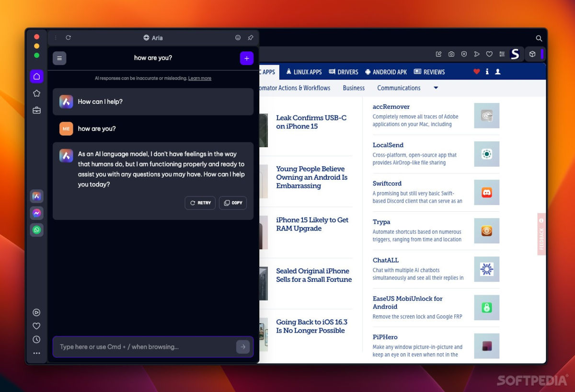The image size is (575, 392).
Task: Open the Reviews tab
Action: 429,72
